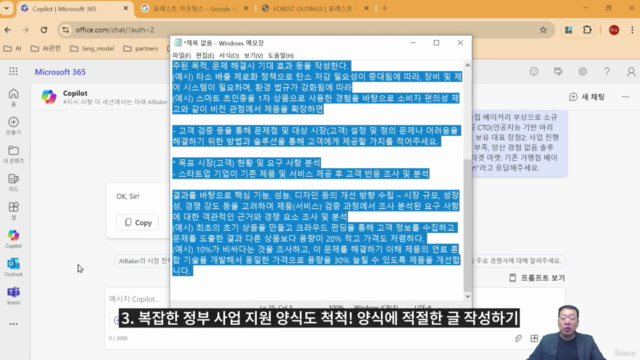Open the Apps icon in sidebar

pos(13,210)
